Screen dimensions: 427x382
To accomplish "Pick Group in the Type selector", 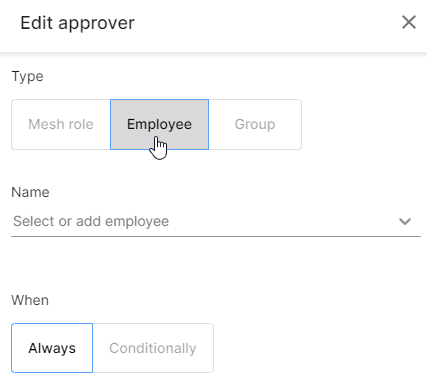I will 255,124.
